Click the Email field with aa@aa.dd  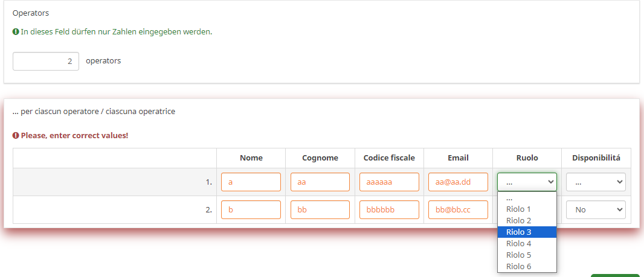[x=458, y=182]
